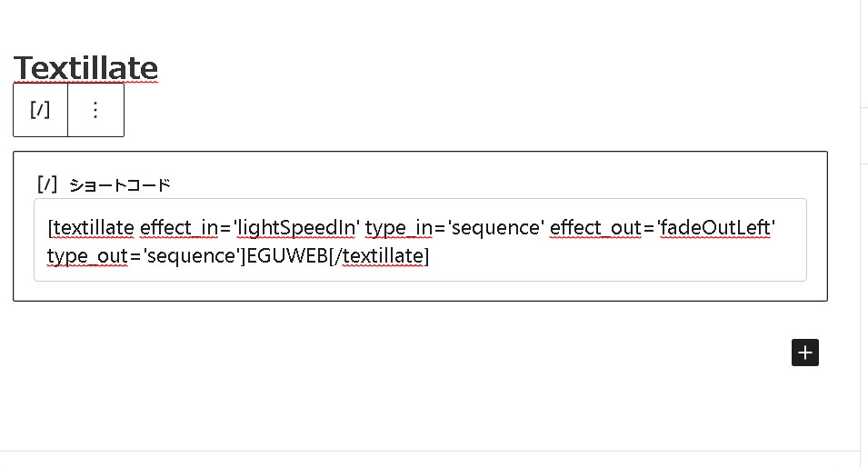
Task: Click the effect_in attribute name
Action: tap(178, 227)
